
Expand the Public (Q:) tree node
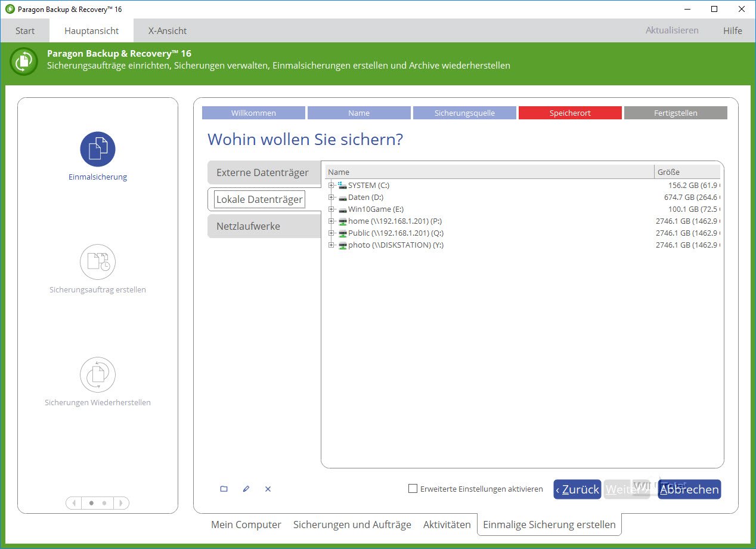pyautogui.click(x=331, y=233)
